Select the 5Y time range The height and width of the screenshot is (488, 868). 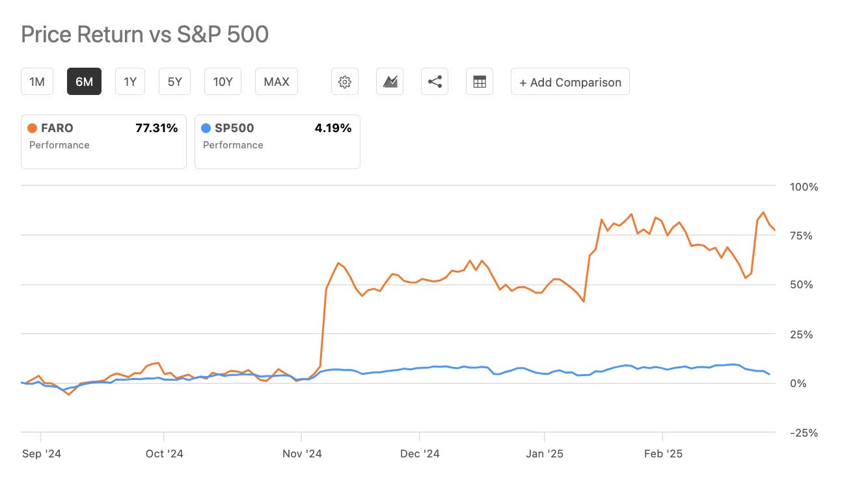tap(174, 81)
